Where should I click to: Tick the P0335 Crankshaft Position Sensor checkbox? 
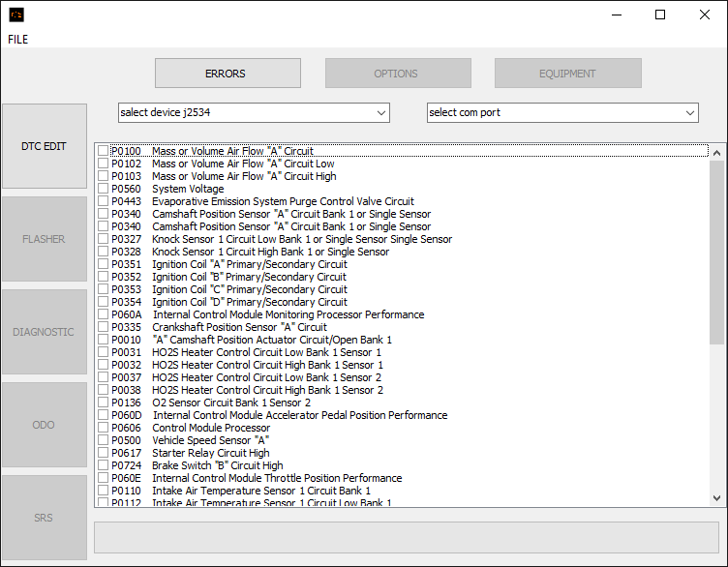pyautogui.click(x=103, y=328)
